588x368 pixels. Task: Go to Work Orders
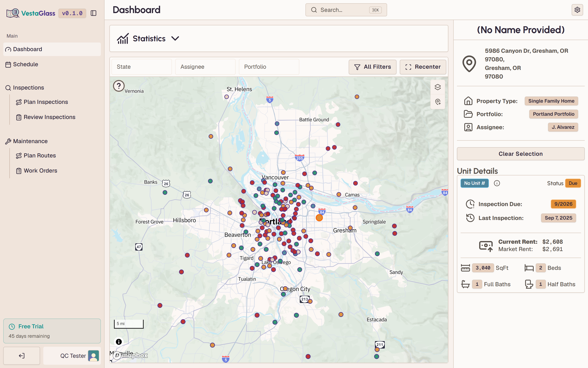click(40, 171)
